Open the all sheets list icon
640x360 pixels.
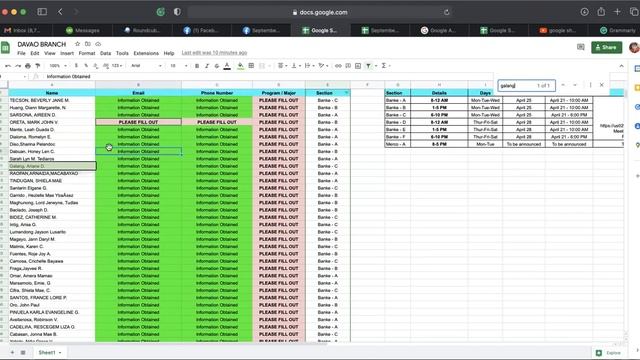click(x=23, y=352)
